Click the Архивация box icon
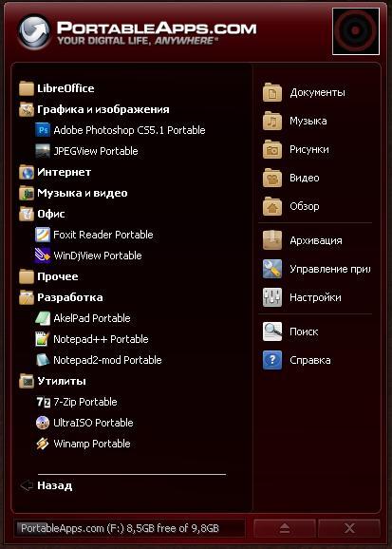This screenshot has width=392, height=549. click(x=272, y=240)
